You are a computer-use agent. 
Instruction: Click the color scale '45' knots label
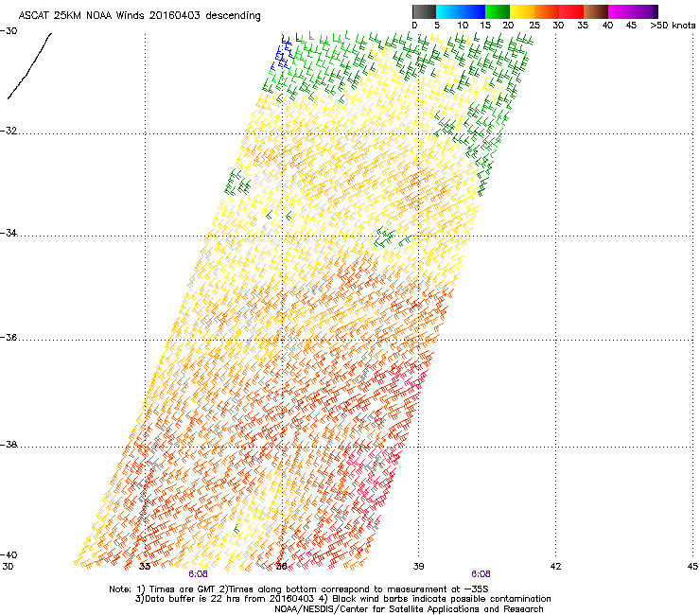point(631,26)
